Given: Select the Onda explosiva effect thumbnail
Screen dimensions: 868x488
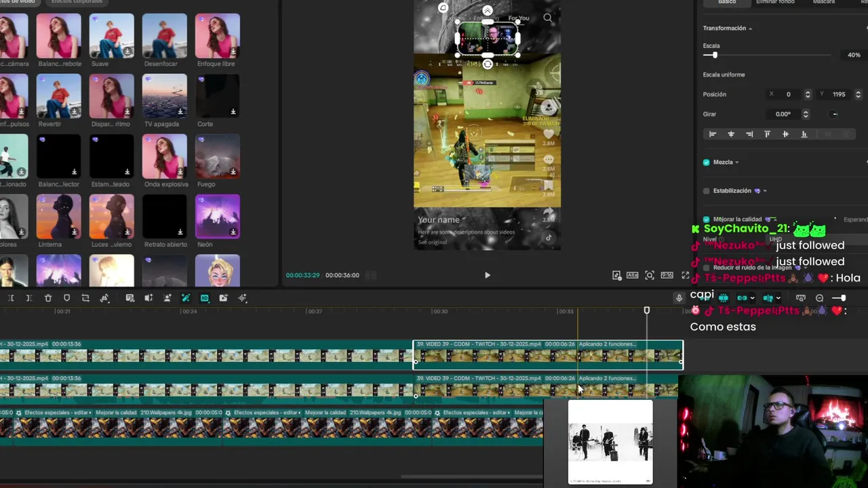Looking at the screenshot, I should pyautogui.click(x=164, y=157).
